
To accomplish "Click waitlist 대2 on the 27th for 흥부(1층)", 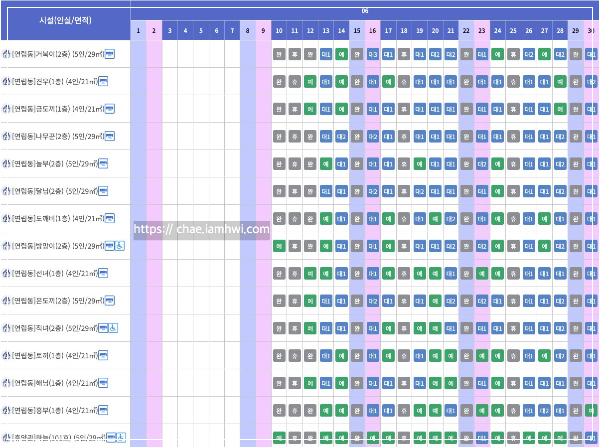I will [x=544, y=411].
